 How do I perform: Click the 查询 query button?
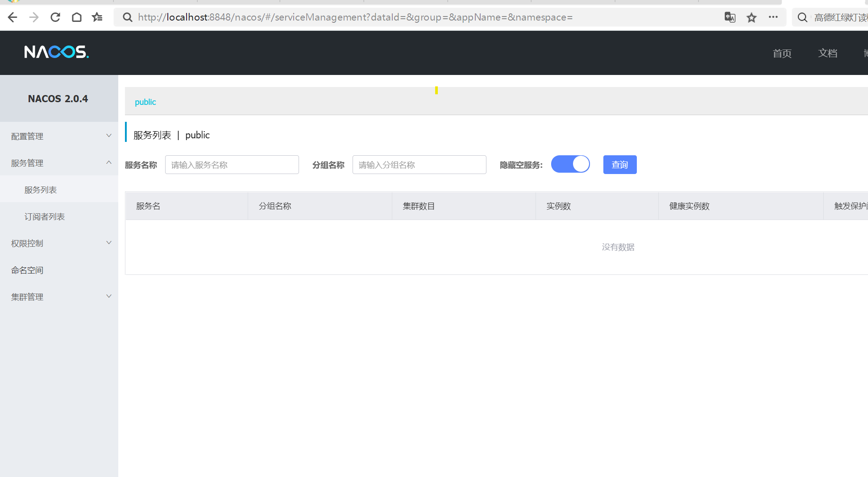(620, 164)
